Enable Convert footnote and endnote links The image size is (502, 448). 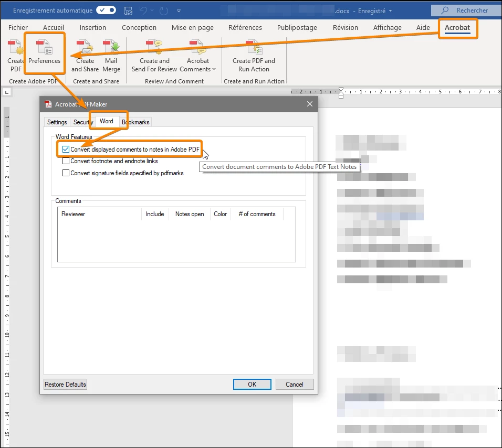click(66, 161)
